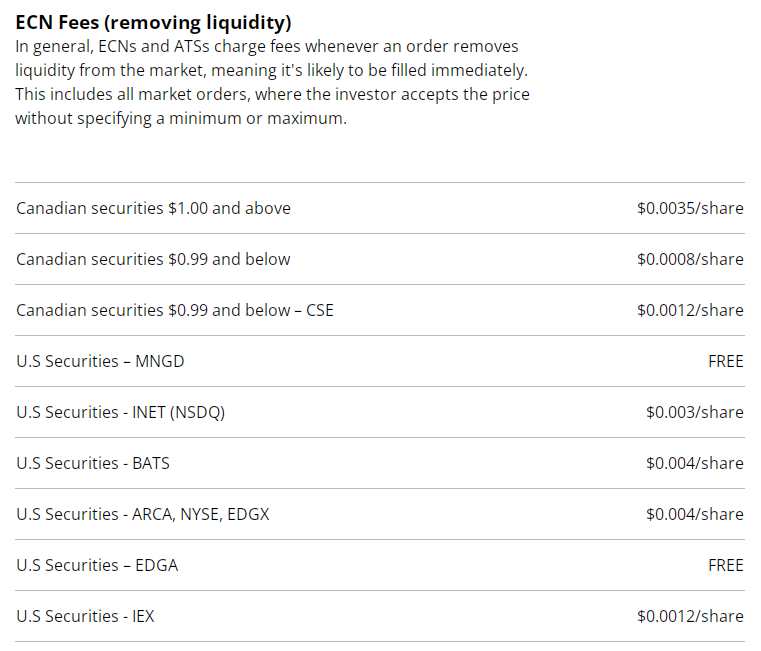Select the U.S Securities - INET (NSDQ) label
The image size is (761, 651).
coord(120,412)
